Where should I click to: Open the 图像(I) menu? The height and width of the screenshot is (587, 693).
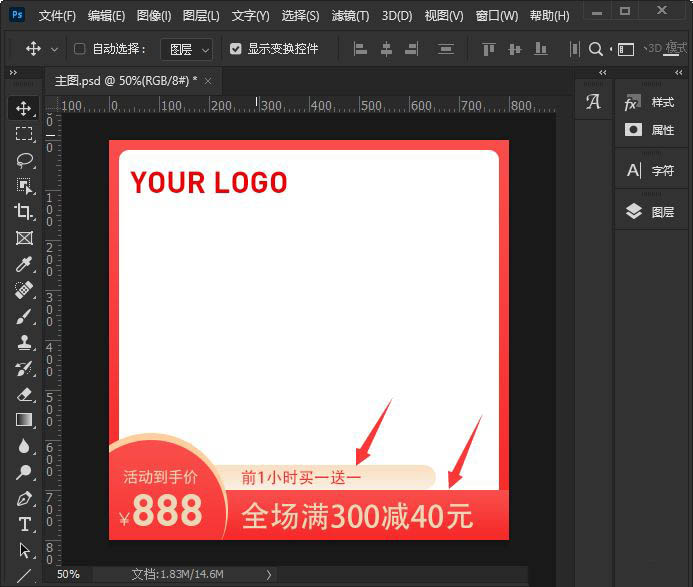tap(153, 16)
